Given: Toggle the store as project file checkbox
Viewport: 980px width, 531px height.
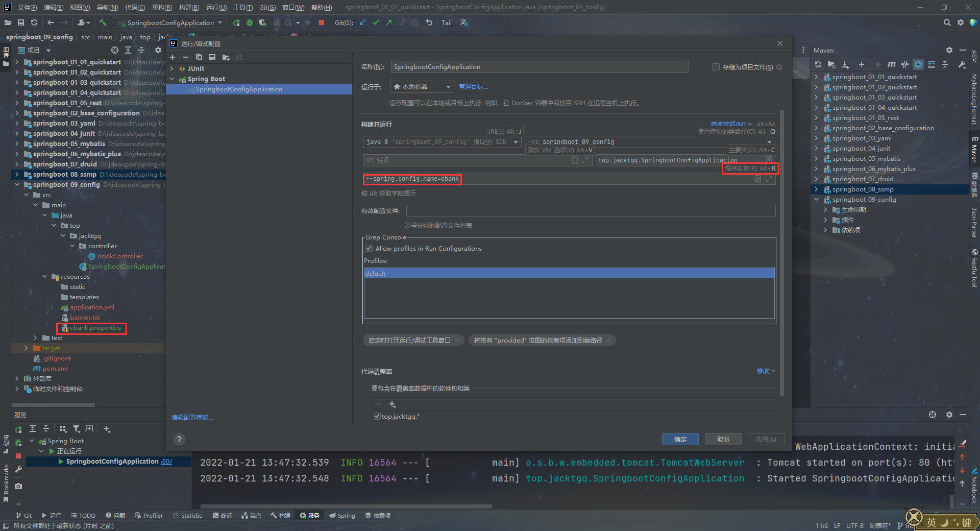Looking at the screenshot, I should click(716, 67).
